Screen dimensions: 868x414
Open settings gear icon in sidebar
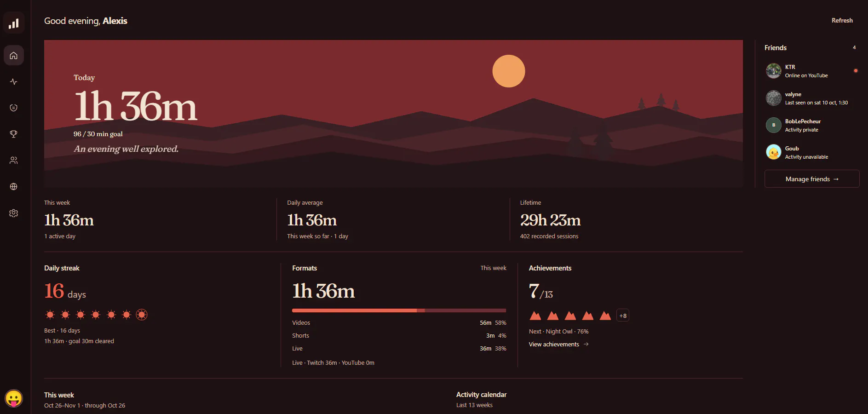(14, 213)
